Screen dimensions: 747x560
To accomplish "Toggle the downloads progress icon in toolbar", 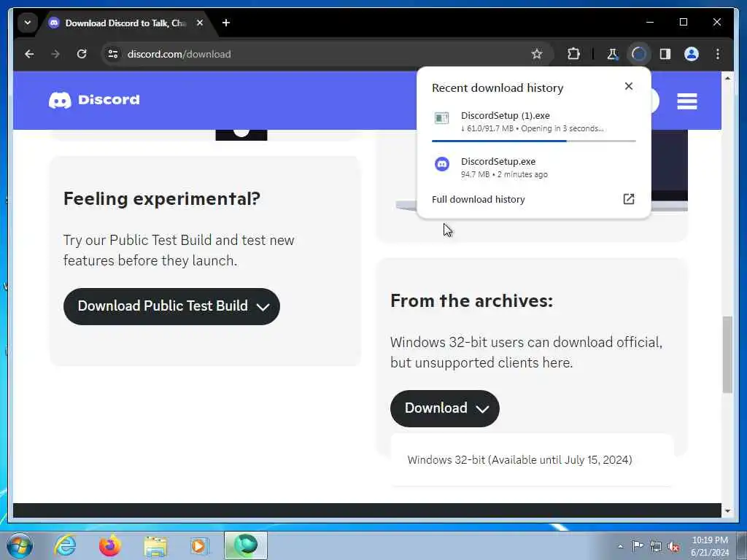I will click(639, 54).
